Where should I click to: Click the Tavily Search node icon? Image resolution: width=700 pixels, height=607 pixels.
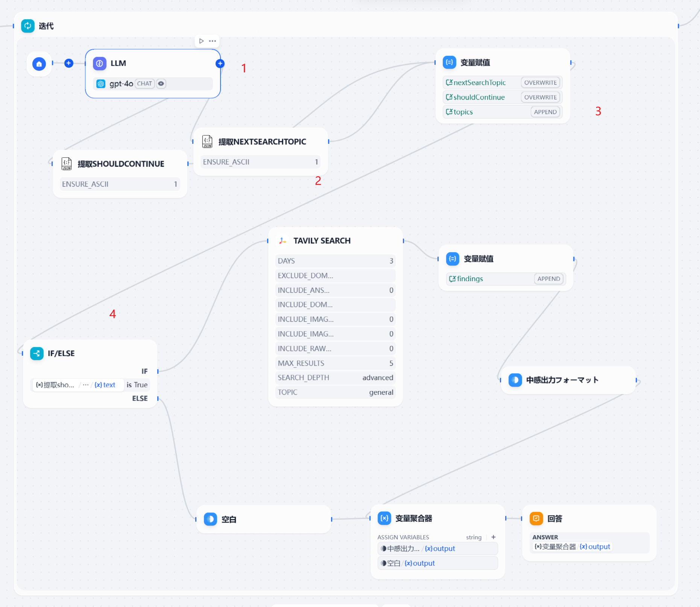click(x=282, y=241)
